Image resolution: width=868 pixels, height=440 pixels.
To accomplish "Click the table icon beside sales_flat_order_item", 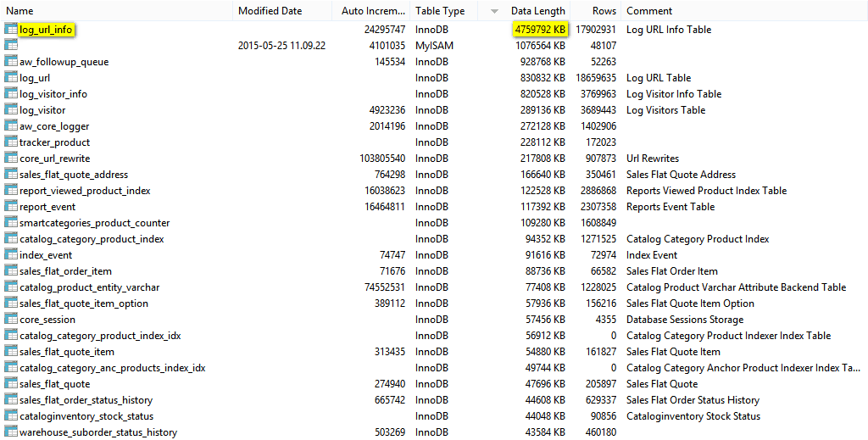I will pyautogui.click(x=10, y=270).
